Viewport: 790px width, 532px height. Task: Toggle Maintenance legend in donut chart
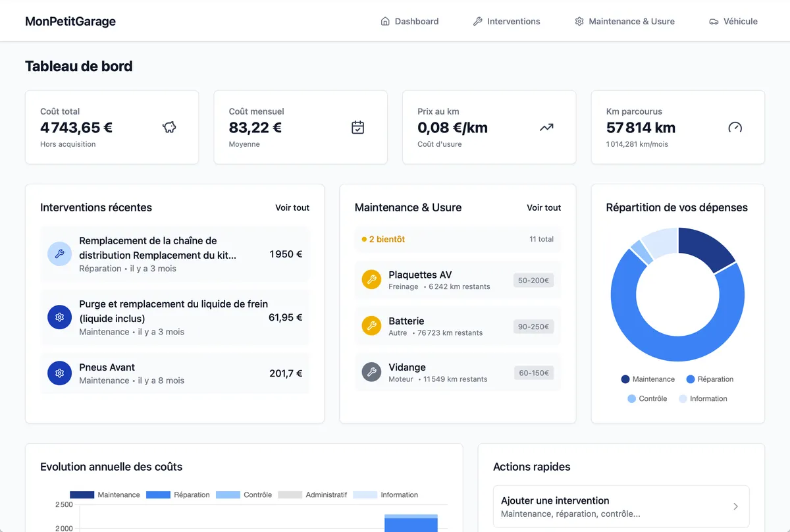[x=648, y=379]
